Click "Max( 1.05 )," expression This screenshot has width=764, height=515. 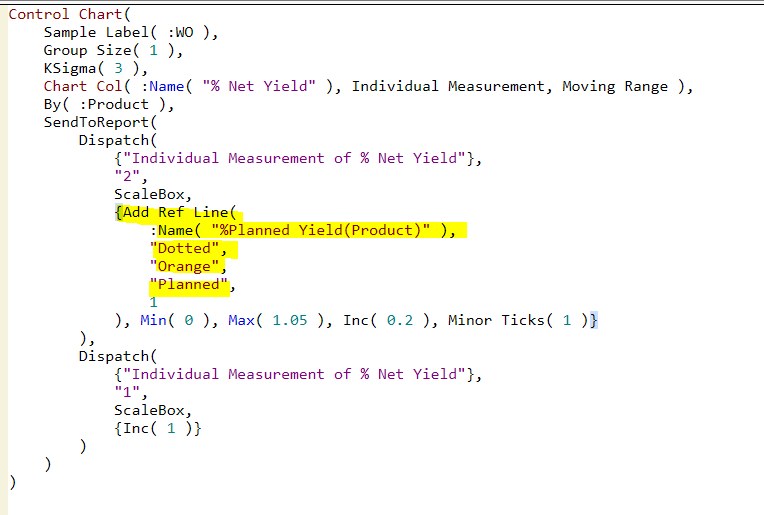[x=280, y=321]
